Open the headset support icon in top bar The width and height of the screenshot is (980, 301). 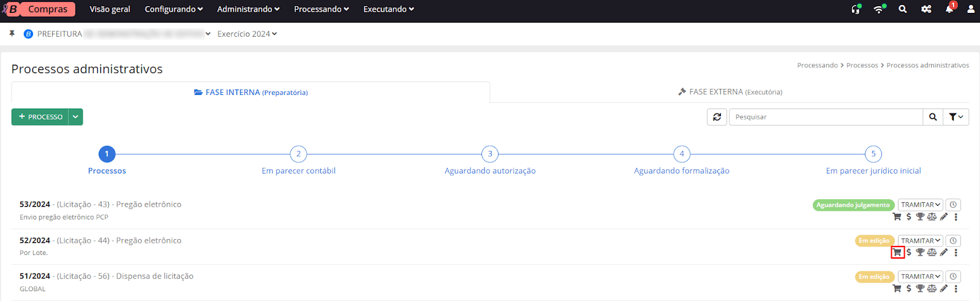coord(856,9)
